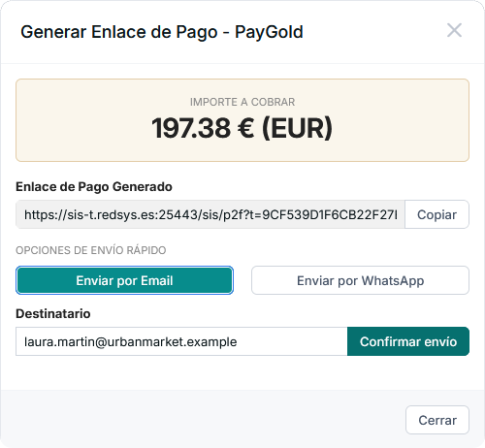Copy the generated payment link

click(x=436, y=214)
